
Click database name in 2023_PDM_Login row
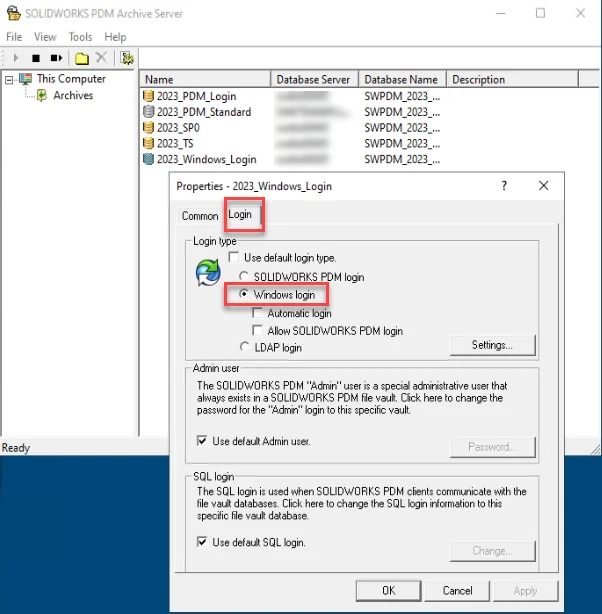click(402, 96)
